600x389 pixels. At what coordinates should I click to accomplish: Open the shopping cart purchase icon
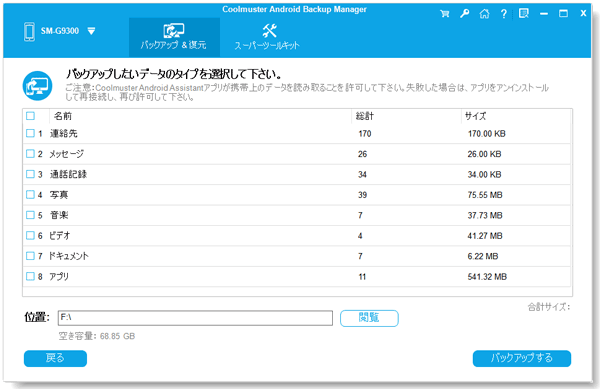point(445,14)
